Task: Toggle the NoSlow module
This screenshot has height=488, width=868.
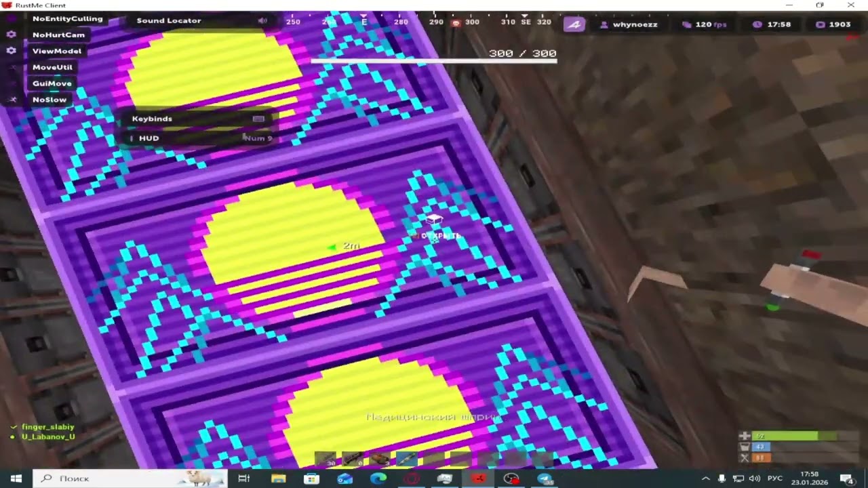Action: click(50, 100)
